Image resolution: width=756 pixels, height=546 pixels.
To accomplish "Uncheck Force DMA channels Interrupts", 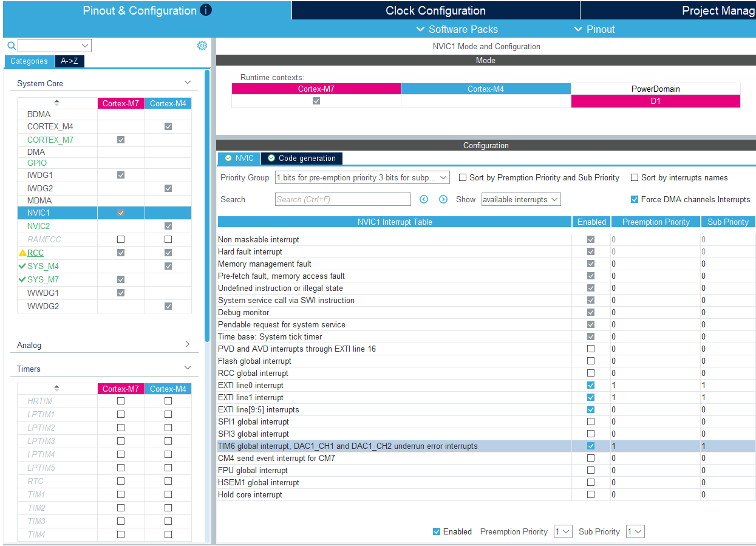I will click(x=635, y=199).
